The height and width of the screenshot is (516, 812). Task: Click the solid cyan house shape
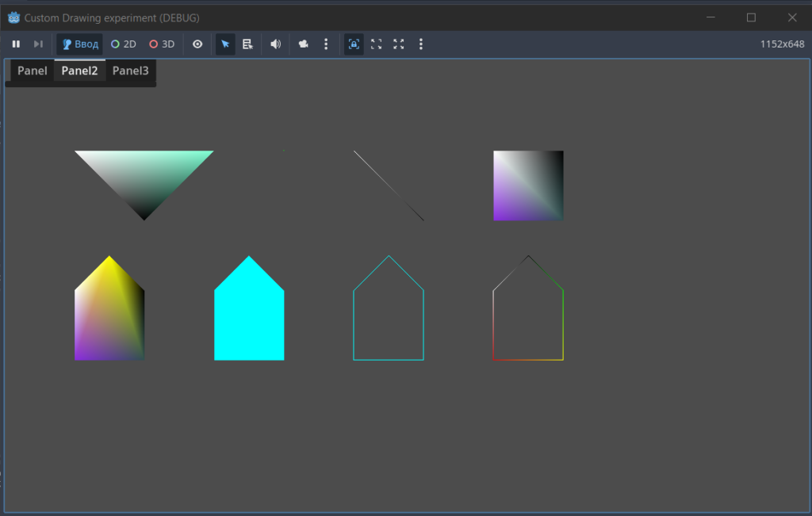pyautogui.click(x=249, y=313)
